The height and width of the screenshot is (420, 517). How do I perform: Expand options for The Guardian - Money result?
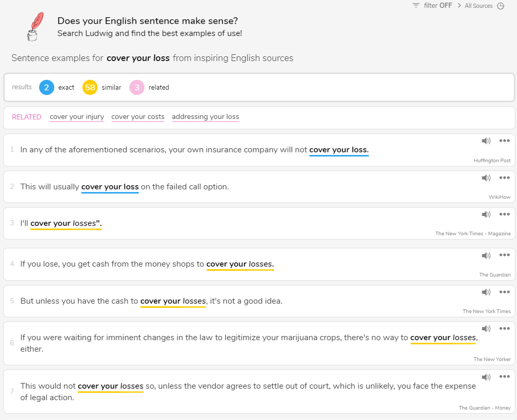(504, 377)
